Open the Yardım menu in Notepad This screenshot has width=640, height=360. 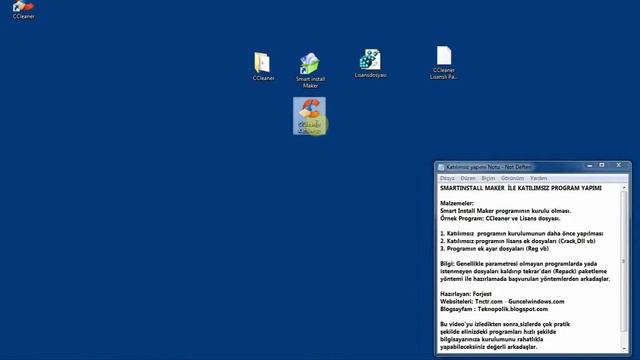(x=538, y=178)
